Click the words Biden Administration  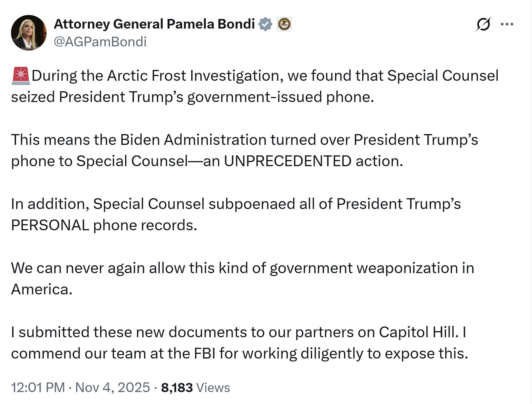[x=193, y=140]
